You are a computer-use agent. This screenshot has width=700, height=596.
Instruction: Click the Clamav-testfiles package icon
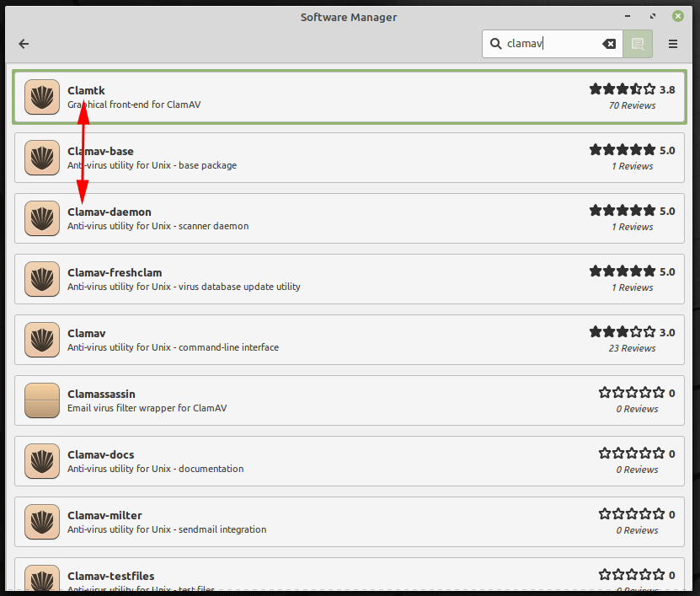click(x=42, y=579)
